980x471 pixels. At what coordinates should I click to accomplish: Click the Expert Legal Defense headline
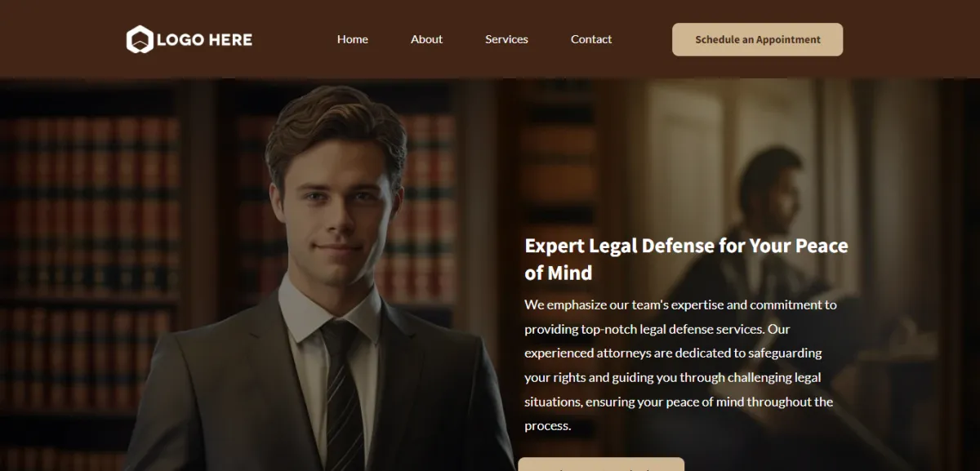tap(686, 259)
